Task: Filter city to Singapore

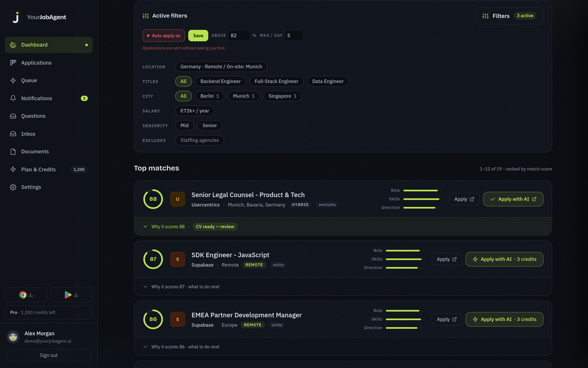Action: pos(282,96)
